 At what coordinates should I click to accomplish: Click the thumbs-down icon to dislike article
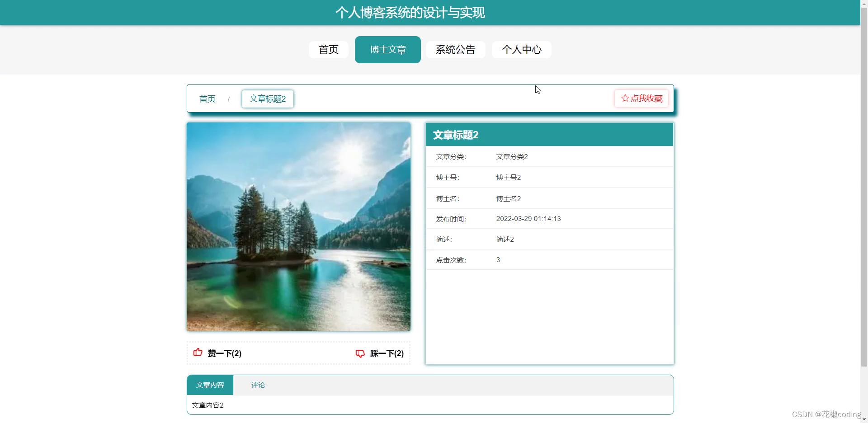pos(360,353)
